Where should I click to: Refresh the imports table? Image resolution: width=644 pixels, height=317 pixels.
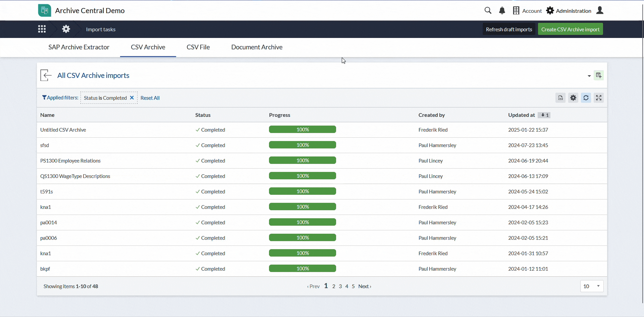[586, 98]
